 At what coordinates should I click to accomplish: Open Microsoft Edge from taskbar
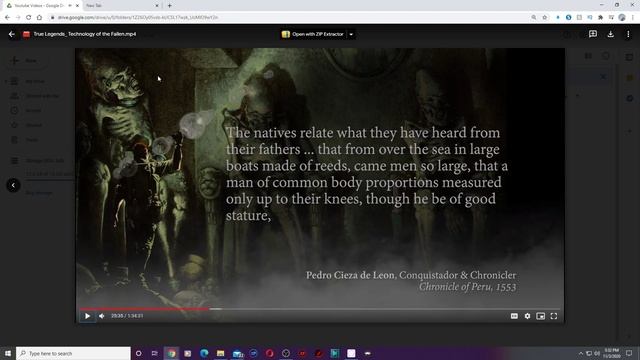[204, 353]
